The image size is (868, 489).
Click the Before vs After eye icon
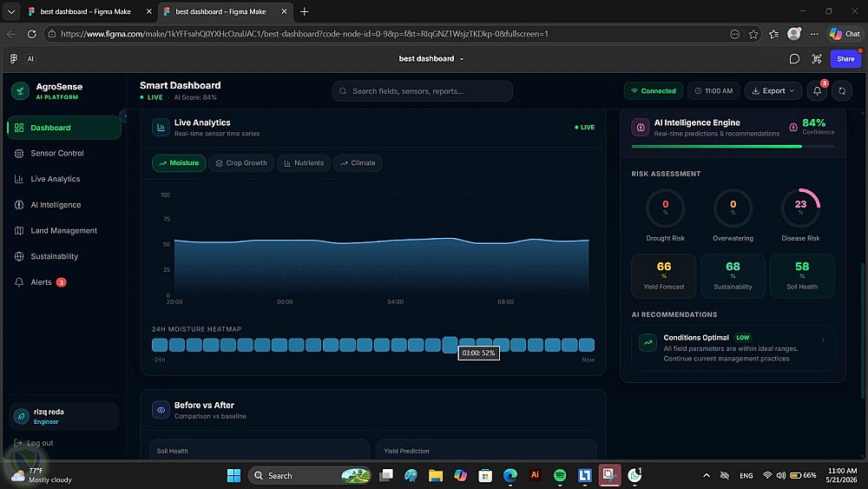point(161,410)
